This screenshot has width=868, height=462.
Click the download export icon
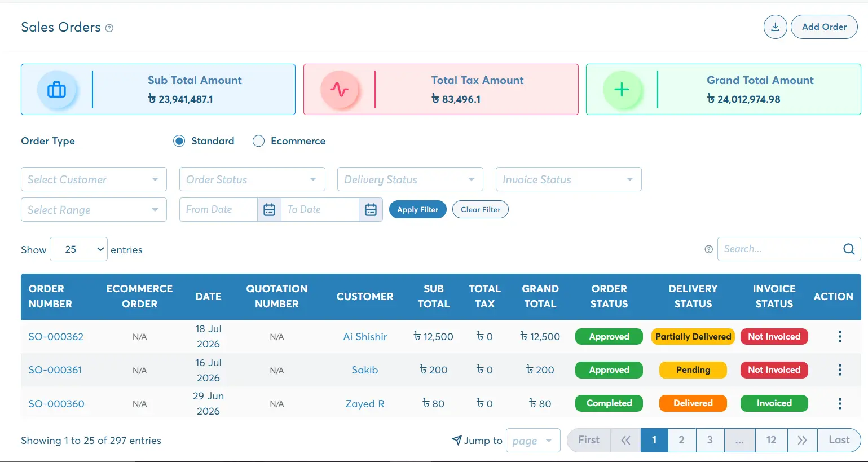775,27
